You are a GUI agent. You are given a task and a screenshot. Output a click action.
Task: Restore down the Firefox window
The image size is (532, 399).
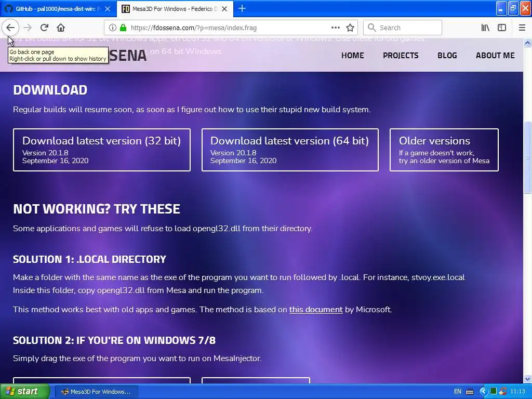[513, 8]
